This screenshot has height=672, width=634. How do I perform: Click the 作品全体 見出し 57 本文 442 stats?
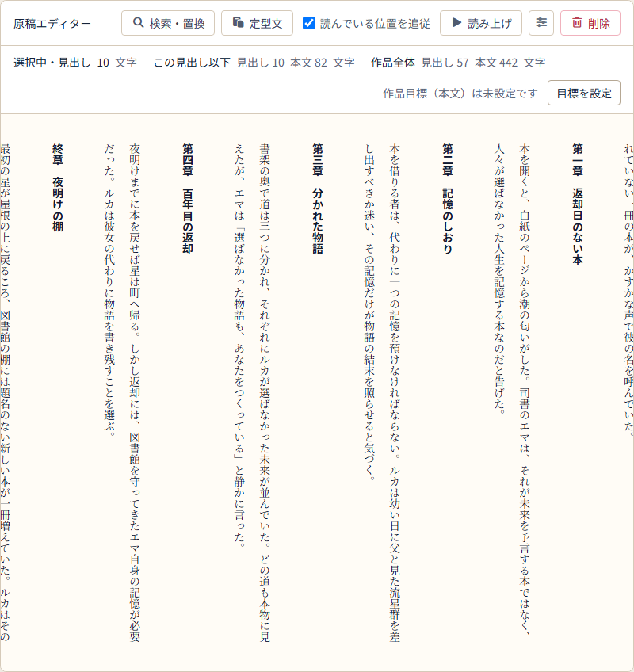[x=458, y=63]
